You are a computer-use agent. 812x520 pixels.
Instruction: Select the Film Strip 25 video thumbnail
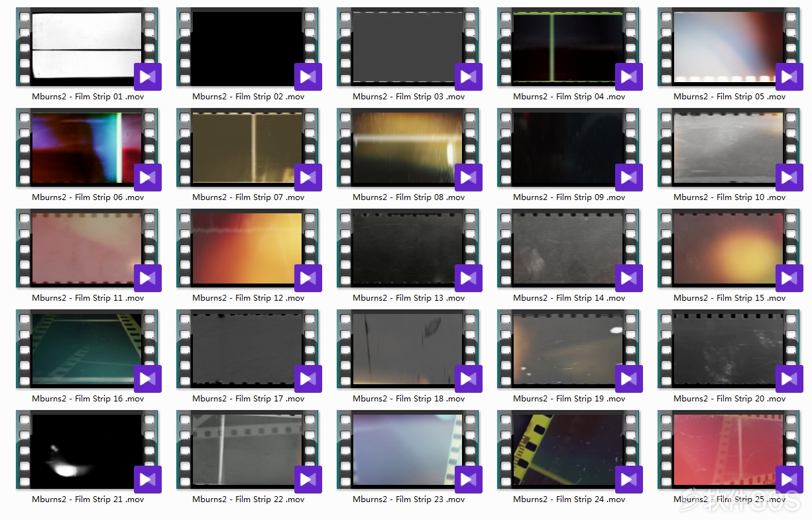click(729, 450)
